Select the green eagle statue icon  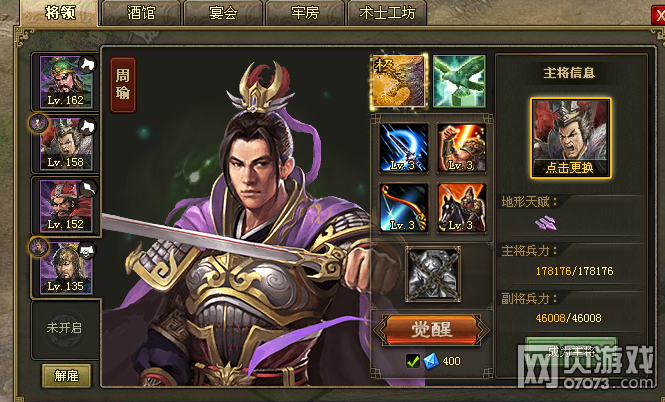click(459, 81)
